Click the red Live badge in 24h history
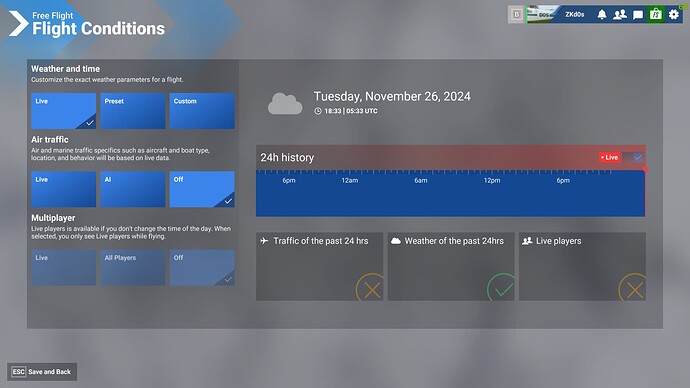The width and height of the screenshot is (690, 388). 609,157
